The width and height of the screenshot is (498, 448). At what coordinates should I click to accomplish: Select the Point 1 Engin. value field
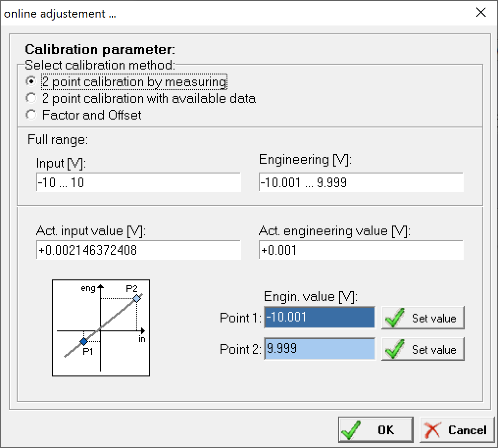[319, 317]
